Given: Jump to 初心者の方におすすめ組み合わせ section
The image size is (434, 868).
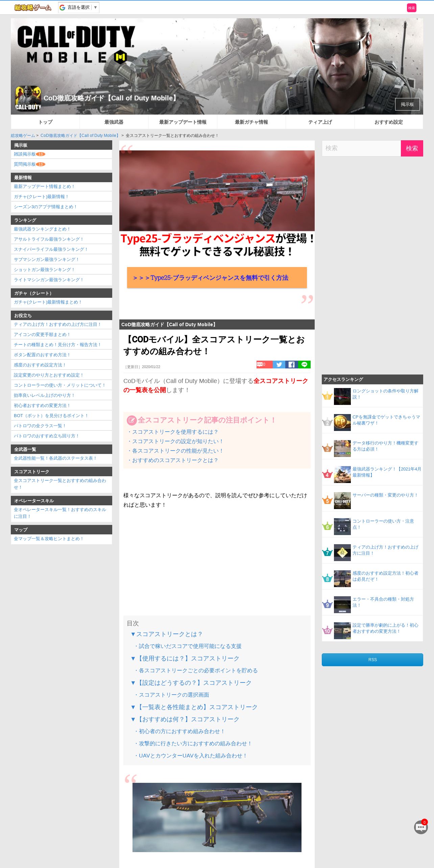Looking at the screenshot, I should [179, 731].
